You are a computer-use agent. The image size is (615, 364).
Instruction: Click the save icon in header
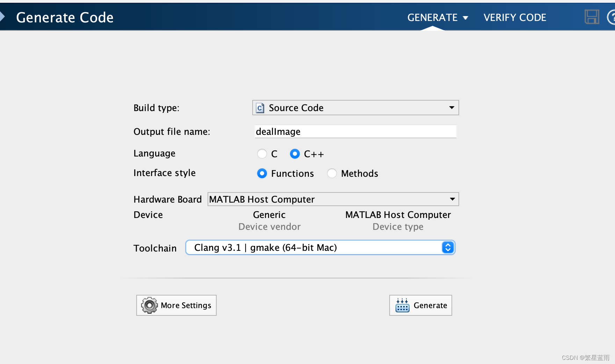(x=592, y=17)
